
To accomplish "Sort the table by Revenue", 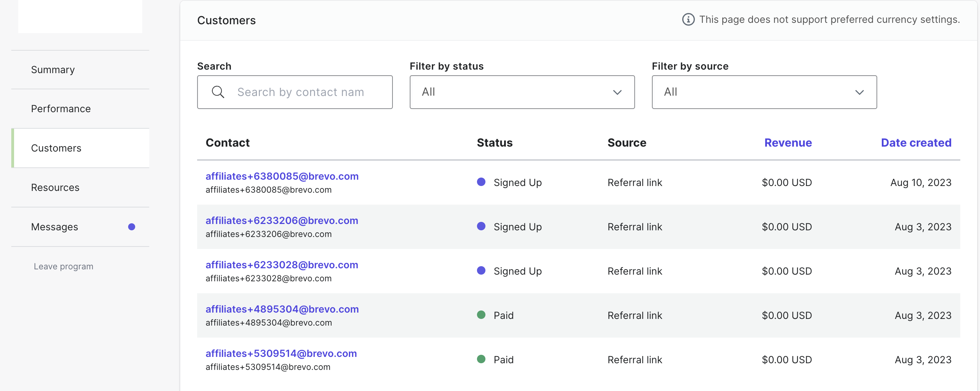I will [788, 143].
